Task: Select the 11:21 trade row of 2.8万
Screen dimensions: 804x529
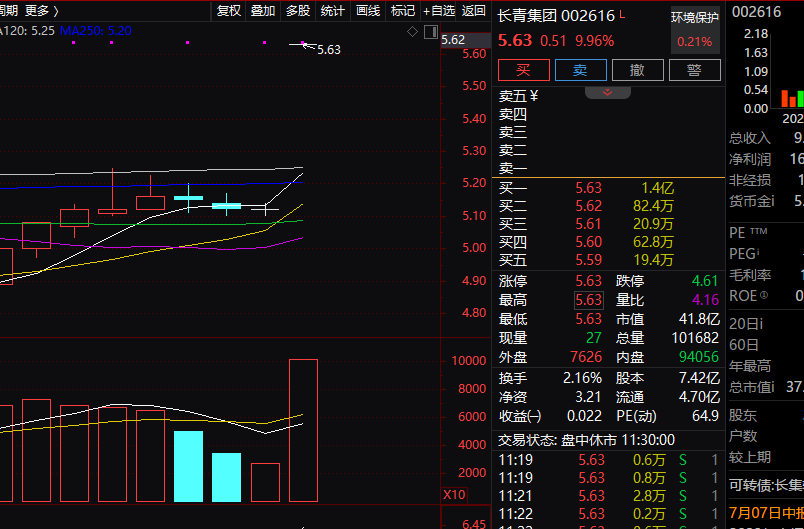Action: tap(608, 496)
